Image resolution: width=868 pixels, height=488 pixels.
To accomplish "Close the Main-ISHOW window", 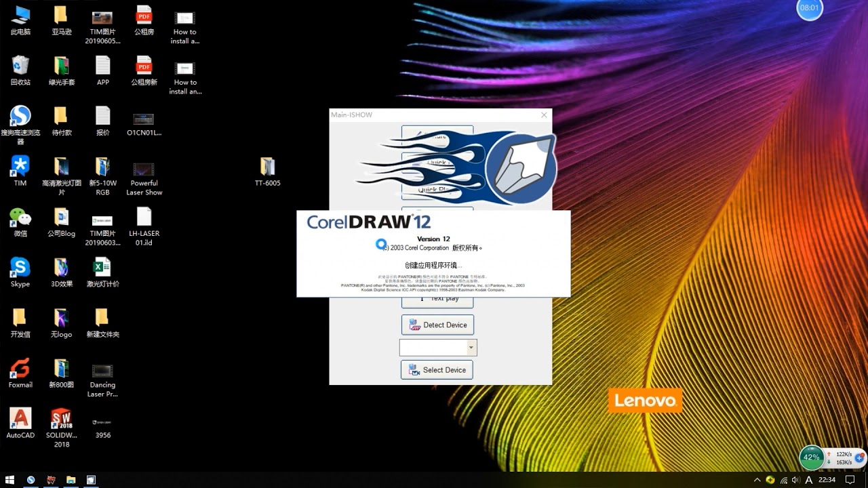I will (x=544, y=115).
